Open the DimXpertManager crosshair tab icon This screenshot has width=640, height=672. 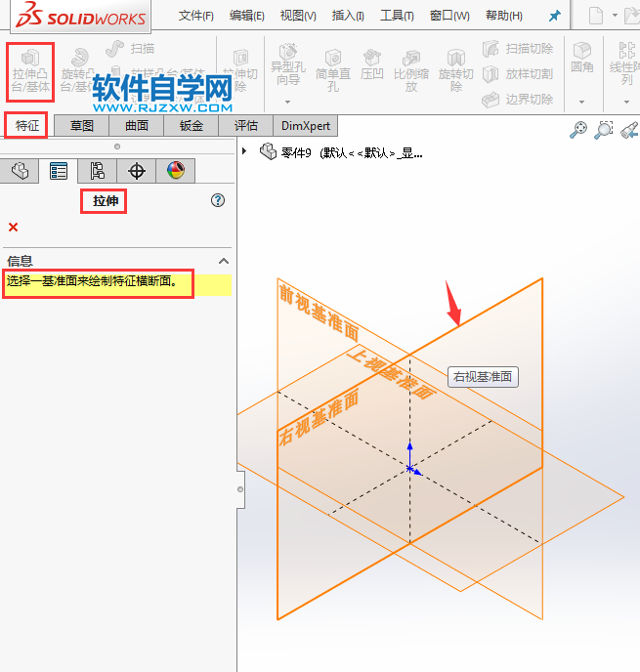137,171
